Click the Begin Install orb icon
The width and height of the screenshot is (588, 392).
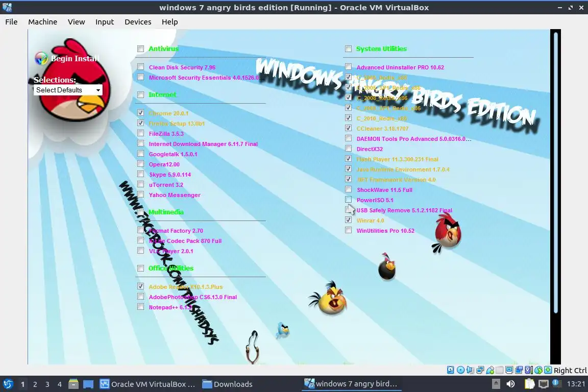[41, 58]
